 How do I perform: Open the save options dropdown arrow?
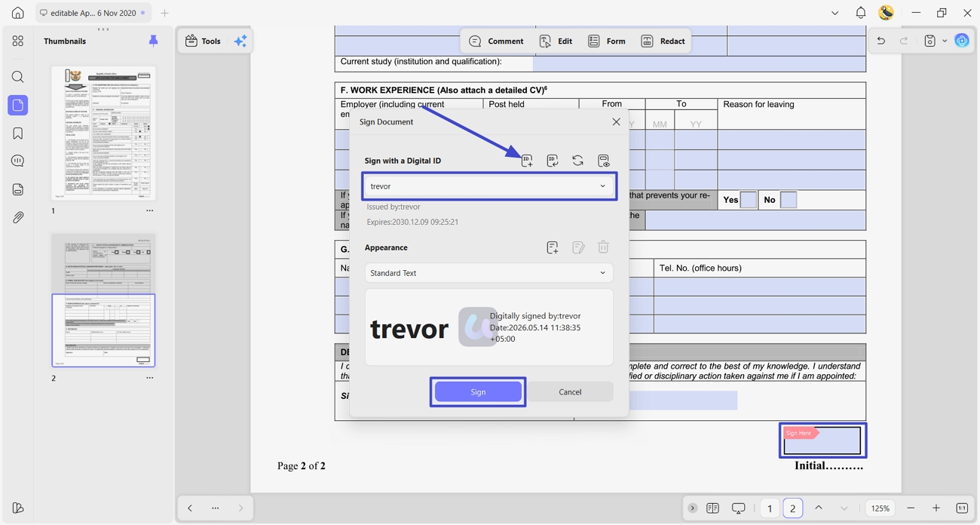coord(945,41)
